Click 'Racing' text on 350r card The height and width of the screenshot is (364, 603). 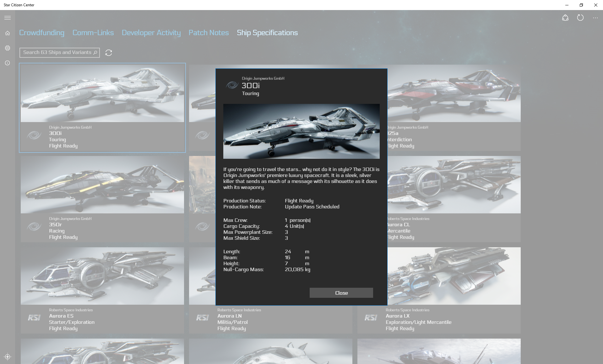click(x=57, y=231)
